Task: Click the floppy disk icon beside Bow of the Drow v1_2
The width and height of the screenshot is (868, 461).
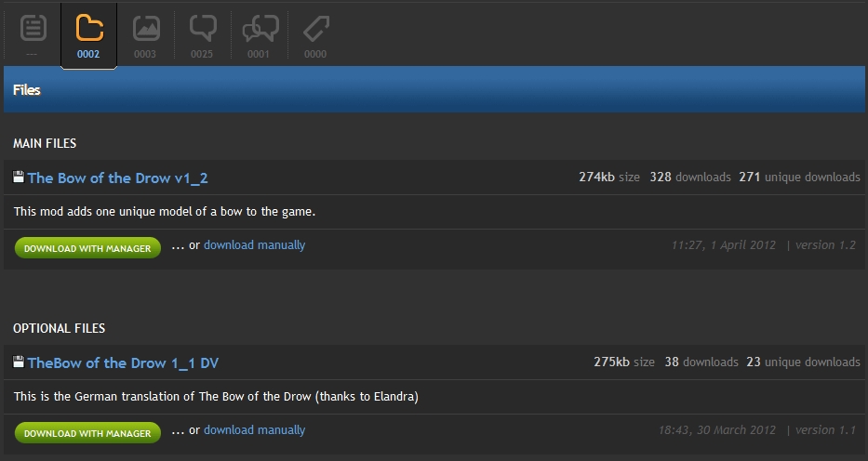Action: click(19, 177)
